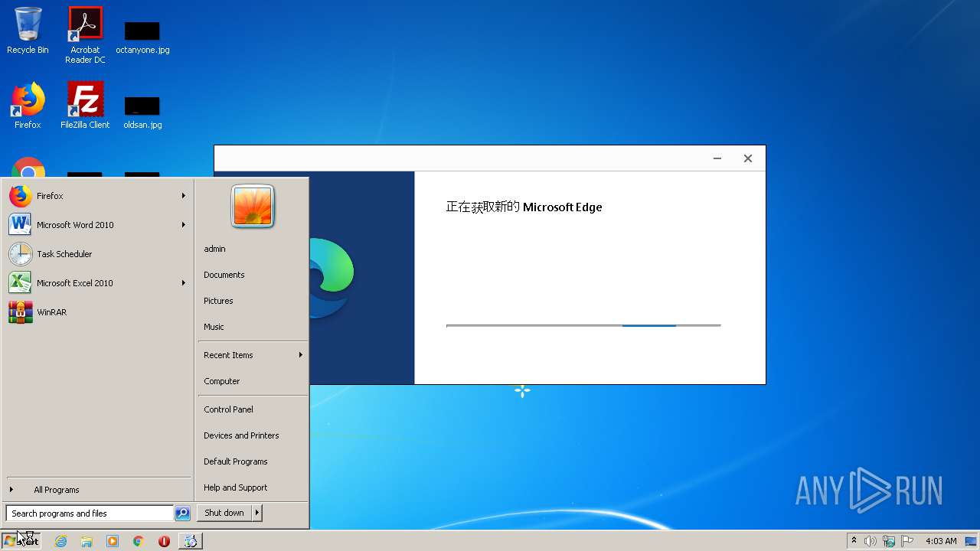The height and width of the screenshot is (551, 980).
Task: Open Pictures from Start menu
Action: point(253,301)
